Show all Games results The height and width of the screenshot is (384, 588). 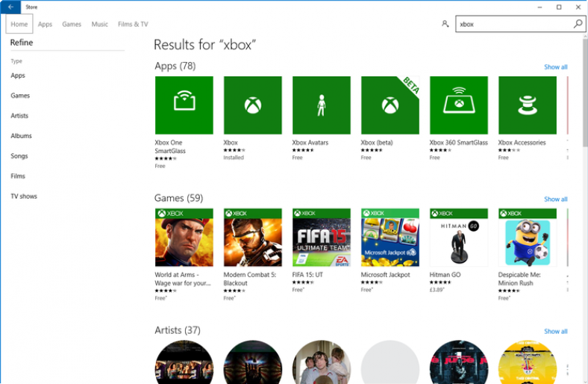[555, 199]
